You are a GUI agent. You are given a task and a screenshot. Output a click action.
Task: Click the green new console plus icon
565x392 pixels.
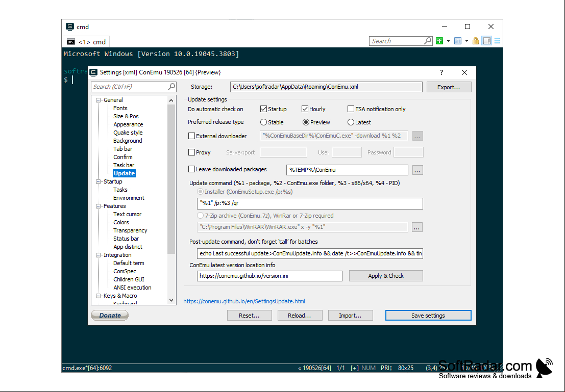click(439, 41)
